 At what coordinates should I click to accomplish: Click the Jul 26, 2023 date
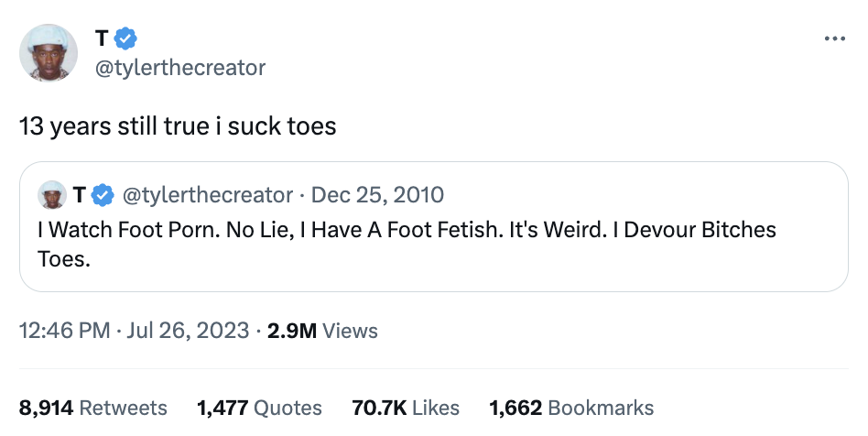[190, 331]
